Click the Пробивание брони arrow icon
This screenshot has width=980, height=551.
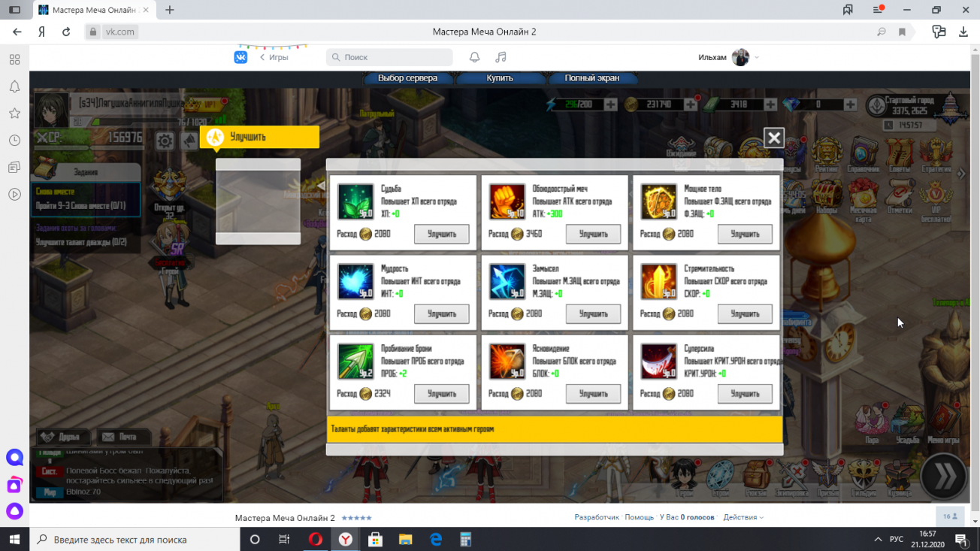pyautogui.click(x=355, y=362)
